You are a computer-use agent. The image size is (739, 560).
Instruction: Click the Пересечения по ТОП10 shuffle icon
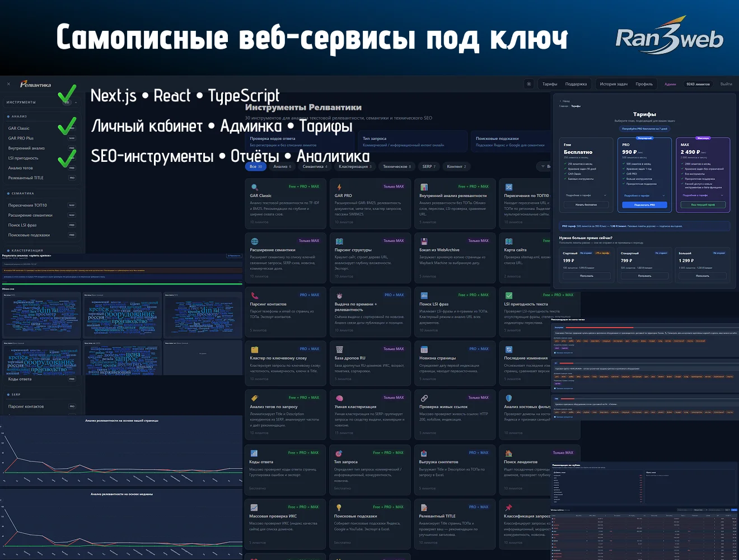pyautogui.click(x=509, y=187)
